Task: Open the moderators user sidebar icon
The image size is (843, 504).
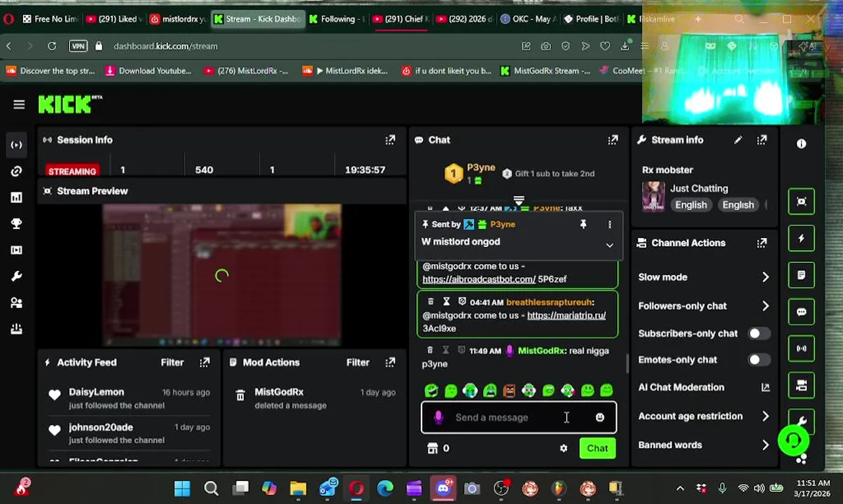Action: pos(16,302)
